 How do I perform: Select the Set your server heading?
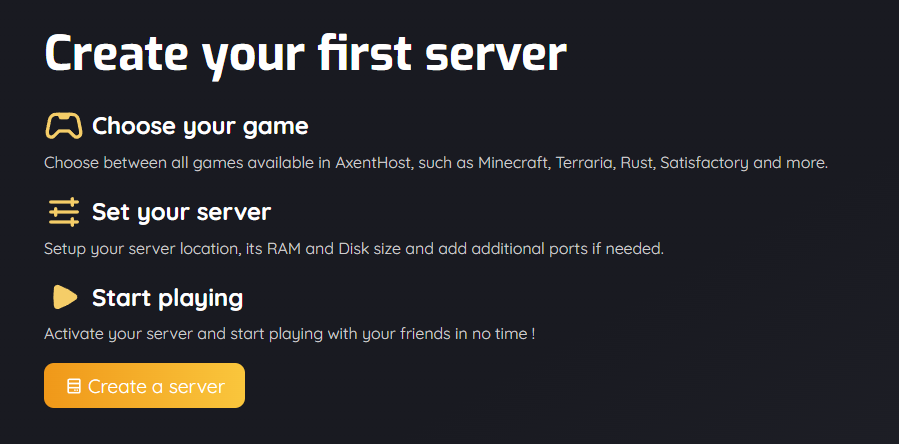(181, 212)
